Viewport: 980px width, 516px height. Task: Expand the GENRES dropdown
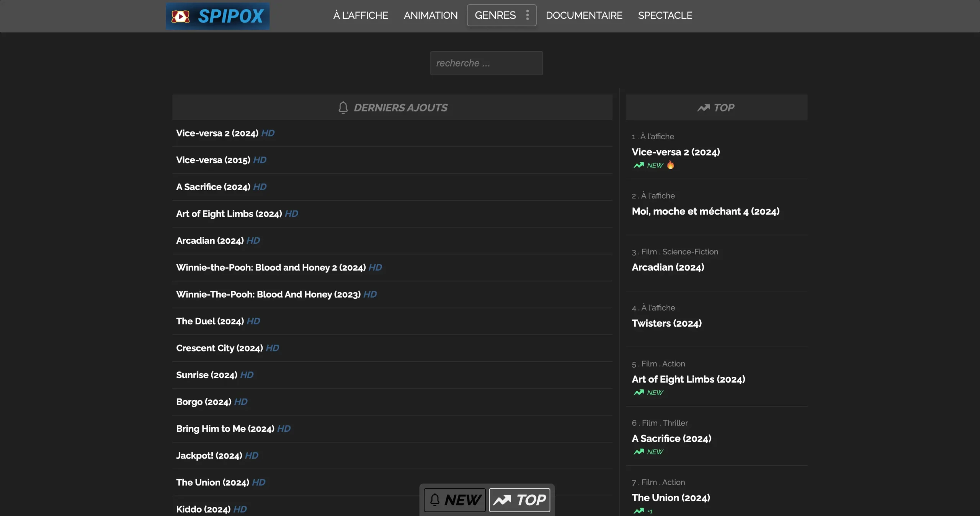[x=501, y=15]
